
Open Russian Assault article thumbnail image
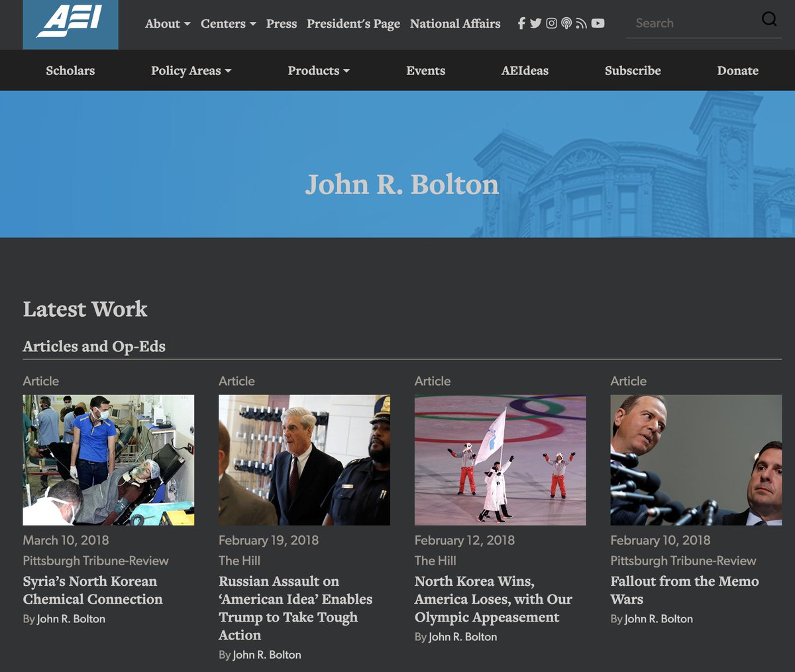click(304, 460)
